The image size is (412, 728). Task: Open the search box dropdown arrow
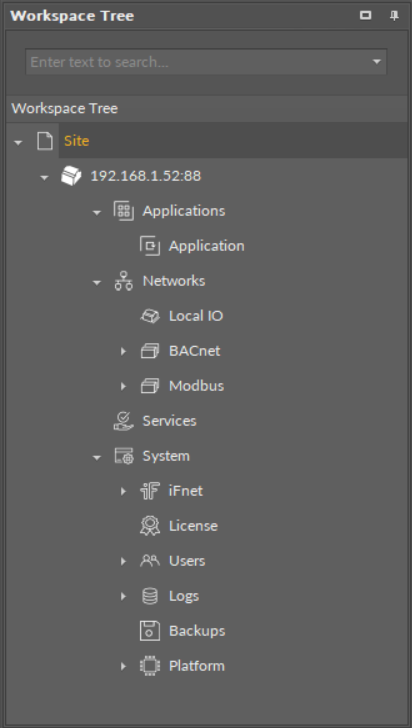click(x=377, y=62)
